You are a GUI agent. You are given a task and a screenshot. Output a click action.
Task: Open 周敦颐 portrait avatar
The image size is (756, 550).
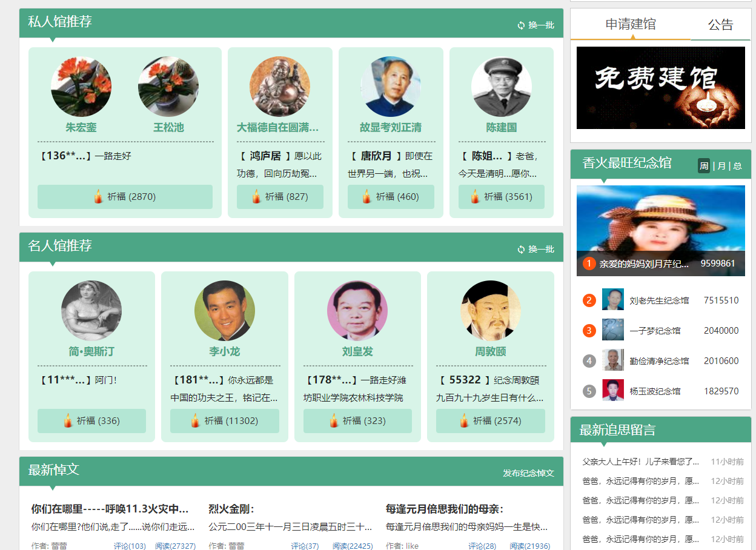point(491,311)
